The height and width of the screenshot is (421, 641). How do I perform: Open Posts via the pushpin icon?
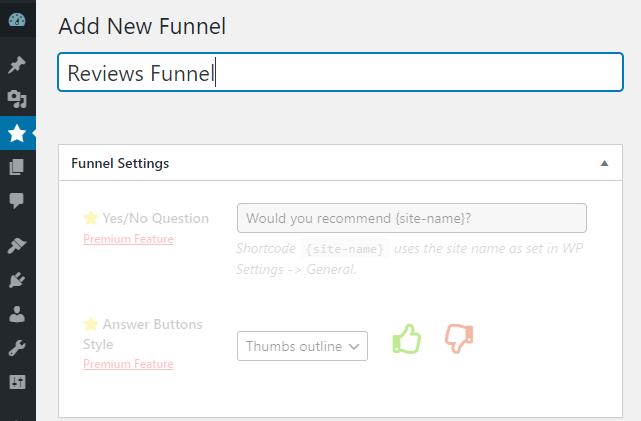coord(17,65)
